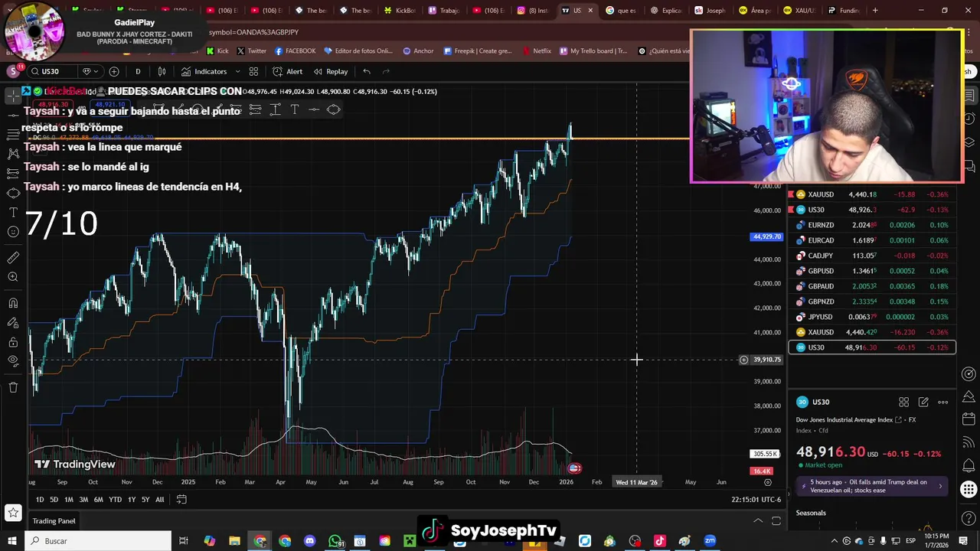Open favorites star toolbar button
This screenshot has height=551, width=980.
(13, 513)
